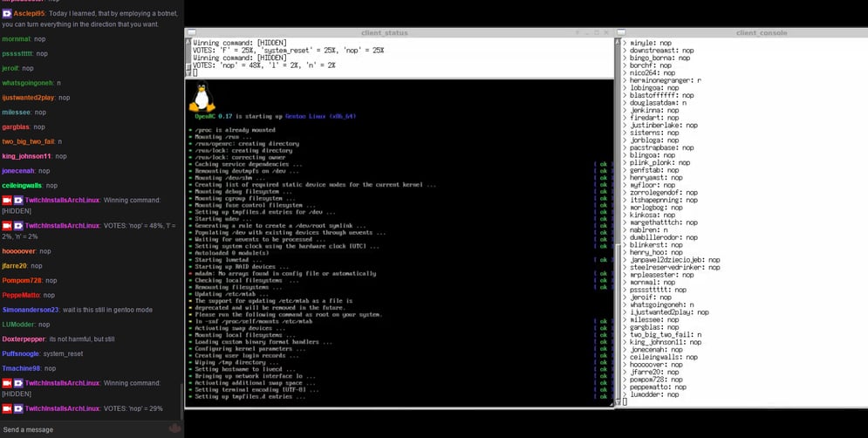
Task: Click username Pompom728 in Twitch chat
Action: pos(22,281)
